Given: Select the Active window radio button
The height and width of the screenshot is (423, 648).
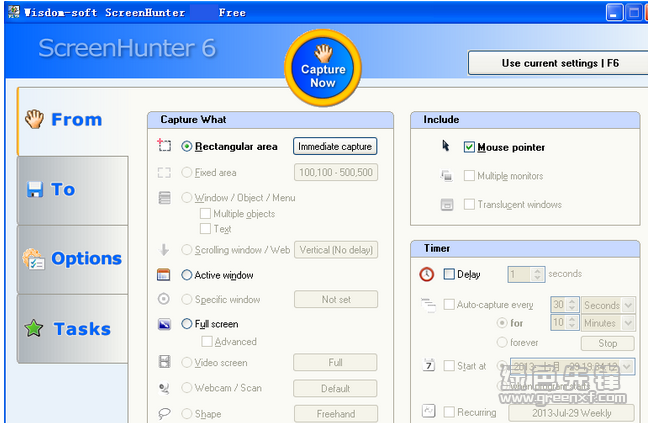Looking at the screenshot, I should 187,275.
